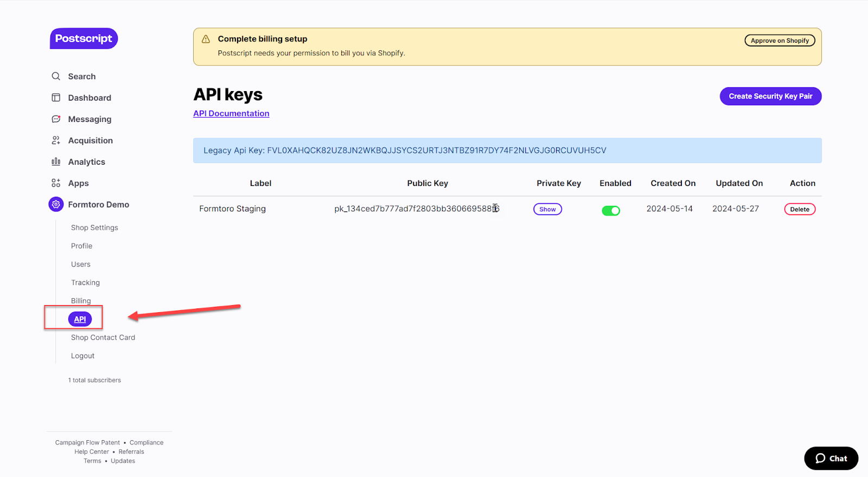Click the billing warning triangle icon
868x477 pixels.
pyautogui.click(x=206, y=39)
